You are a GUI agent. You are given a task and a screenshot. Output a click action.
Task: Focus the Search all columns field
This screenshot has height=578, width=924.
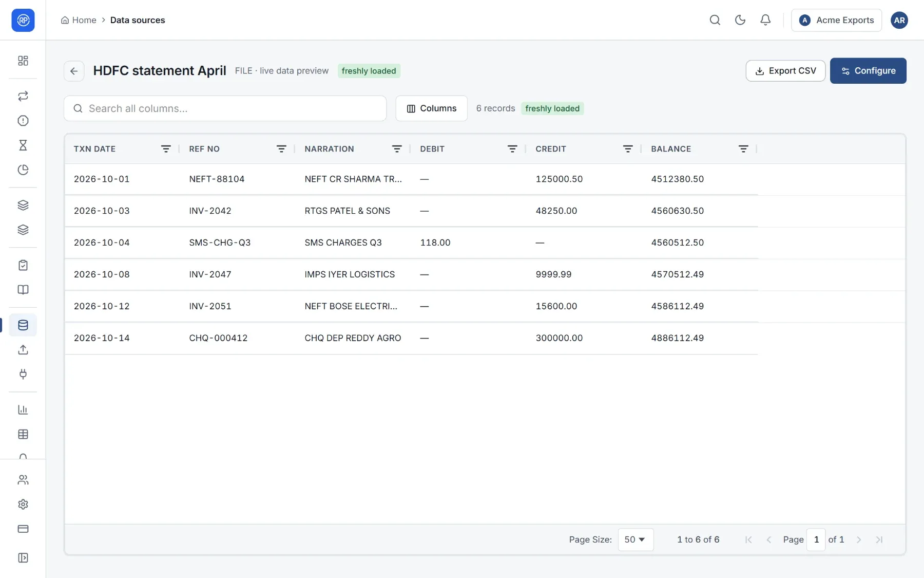point(225,108)
